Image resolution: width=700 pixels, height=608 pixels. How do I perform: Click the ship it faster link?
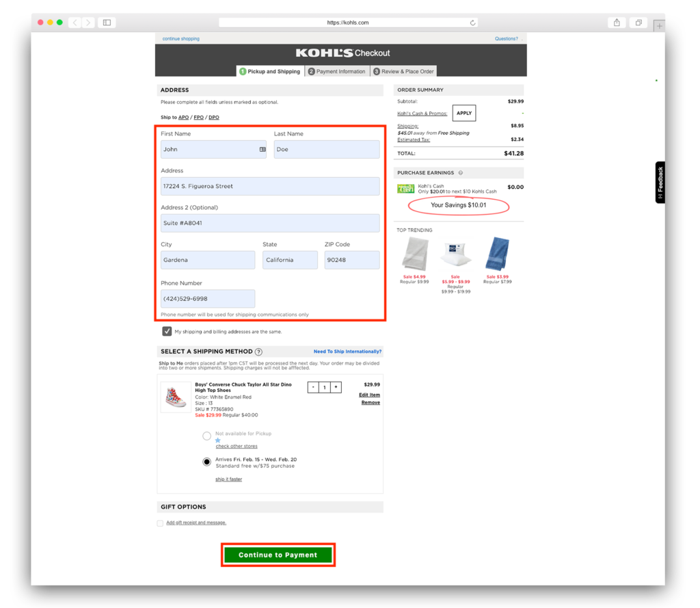click(228, 479)
